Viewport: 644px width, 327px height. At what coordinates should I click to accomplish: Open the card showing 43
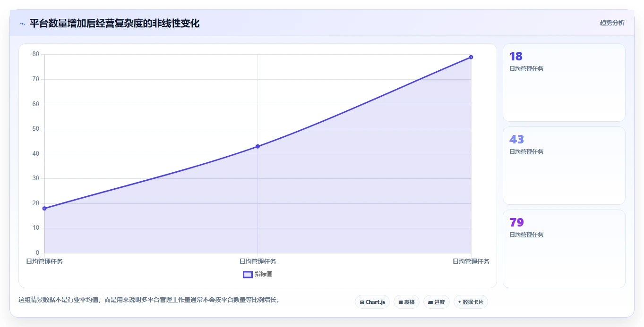(x=564, y=166)
